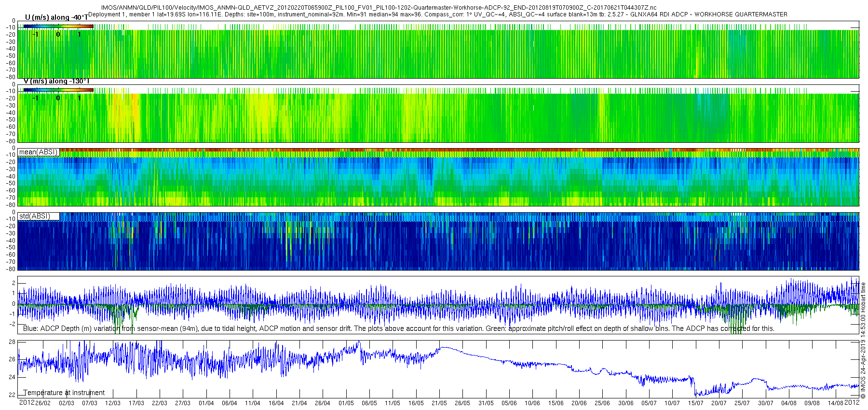Click the '-40' depth tick on mean(ABSI) panel

(11, 176)
